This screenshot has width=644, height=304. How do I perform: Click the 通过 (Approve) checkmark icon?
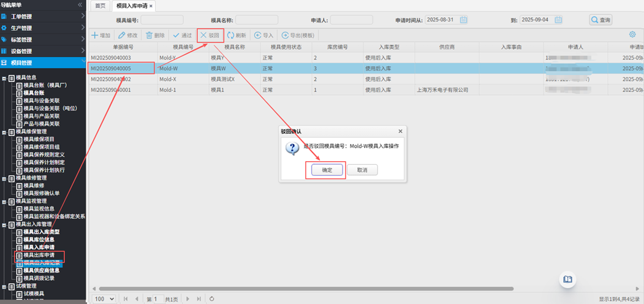click(x=176, y=36)
